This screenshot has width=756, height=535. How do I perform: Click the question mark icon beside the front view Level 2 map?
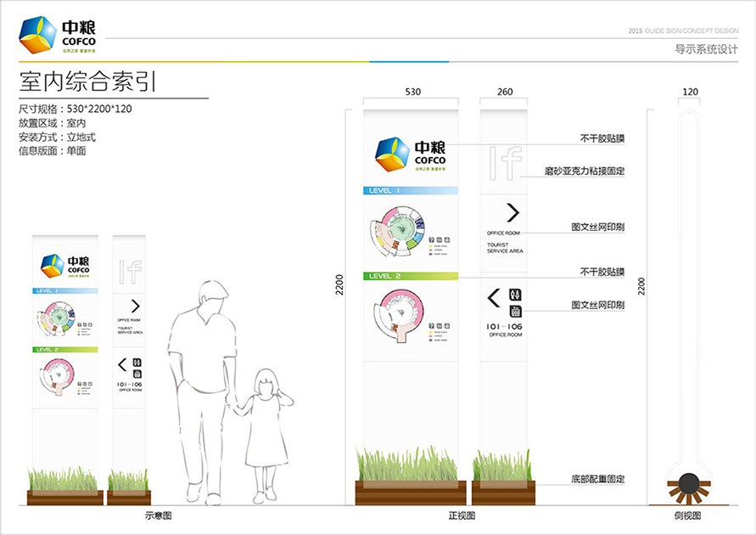pyautogui.click(x=432, y=326)
